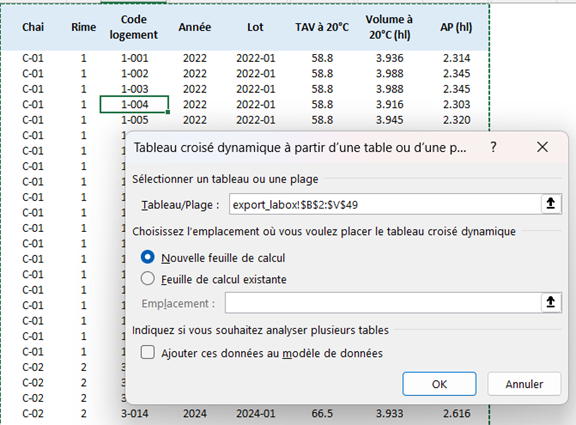Screen dimensions: 576x425
Task: Select the AP (hl) header cell
Action: (x=456, y=27)
